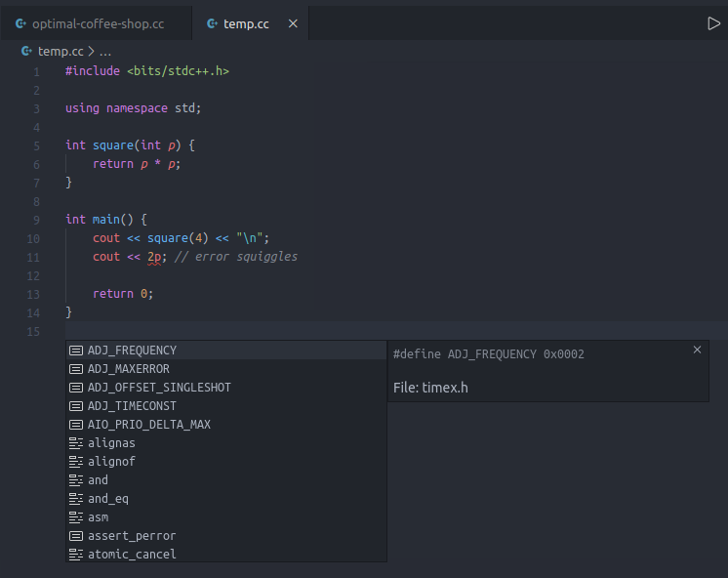Click the breadcrumb C++ file icon

27,51
